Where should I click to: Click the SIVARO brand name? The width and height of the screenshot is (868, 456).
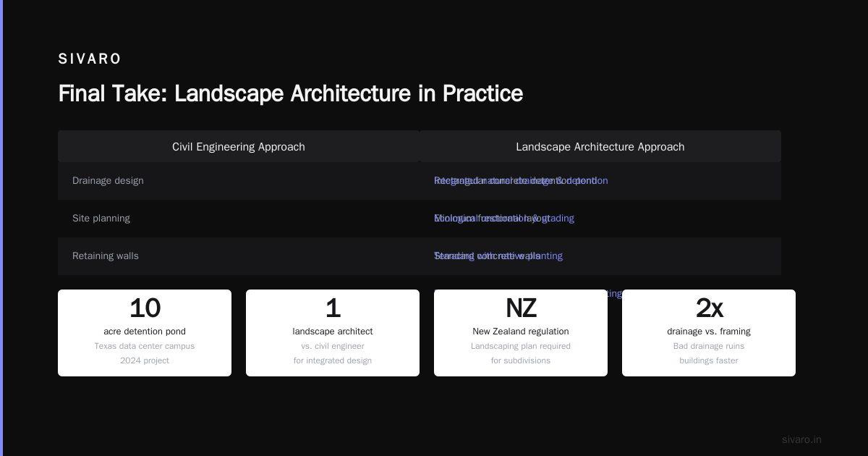(90, 59)
